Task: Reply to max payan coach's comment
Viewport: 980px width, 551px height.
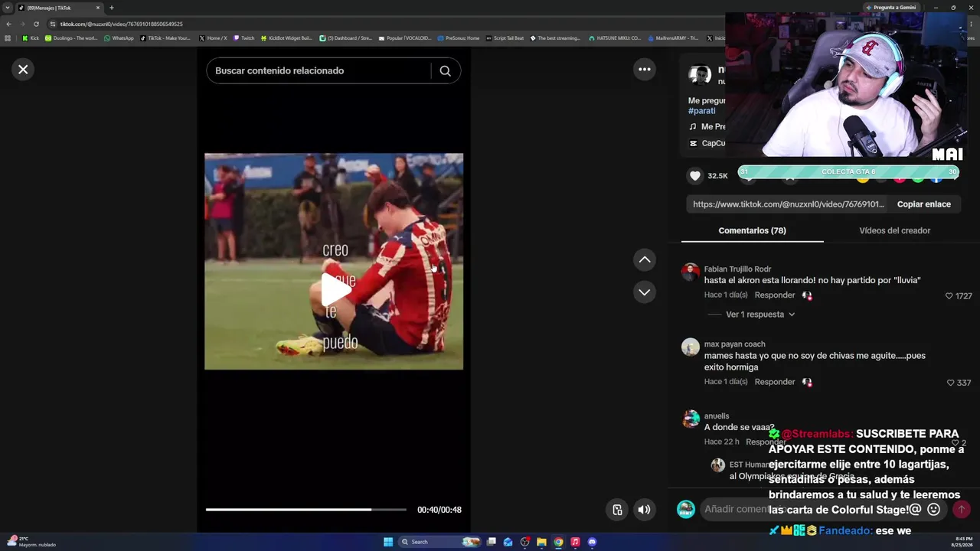Action: [x=775, y=382]
